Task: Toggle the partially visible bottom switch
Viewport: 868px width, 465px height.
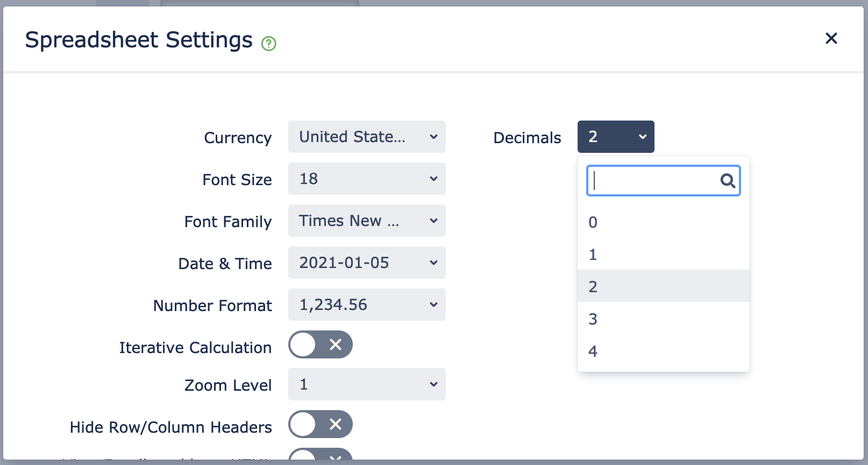Action: click(321, 455)
